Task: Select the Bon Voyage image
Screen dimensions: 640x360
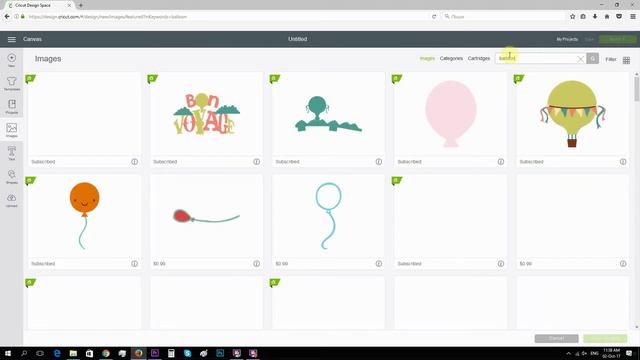Action: 206,114
